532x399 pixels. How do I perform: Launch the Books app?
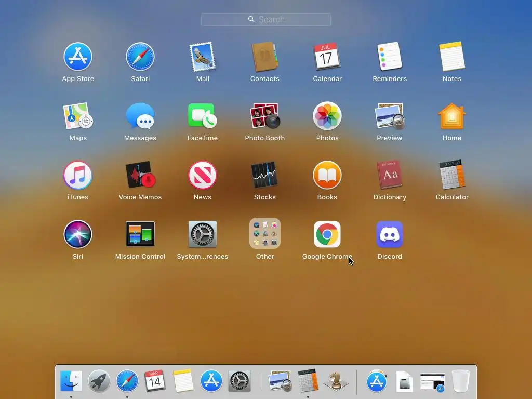point(327,175)
